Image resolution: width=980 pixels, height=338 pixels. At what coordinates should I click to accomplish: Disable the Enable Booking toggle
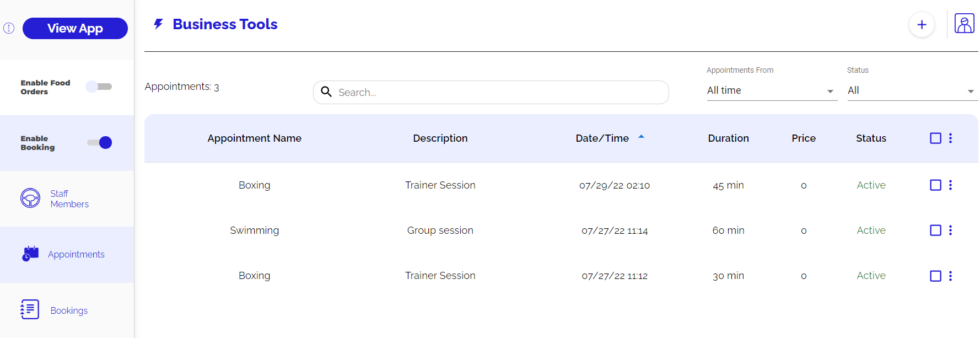point(100,143)
